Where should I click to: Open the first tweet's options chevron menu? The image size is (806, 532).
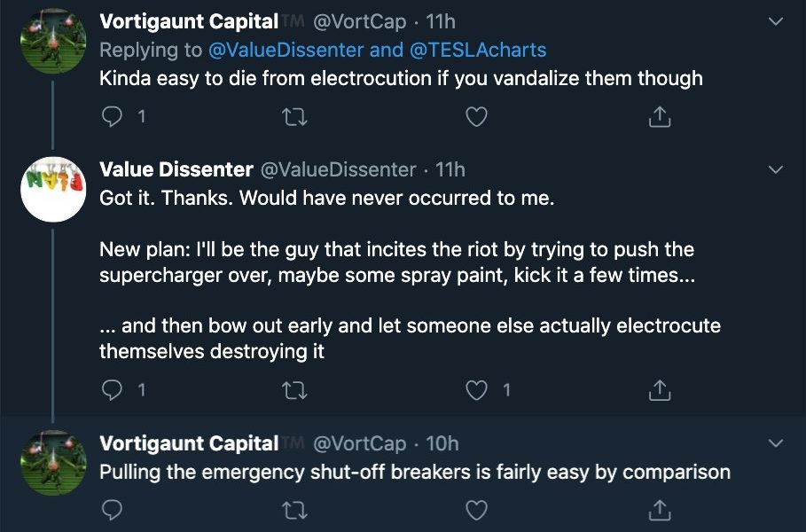[x=775, y=21]
